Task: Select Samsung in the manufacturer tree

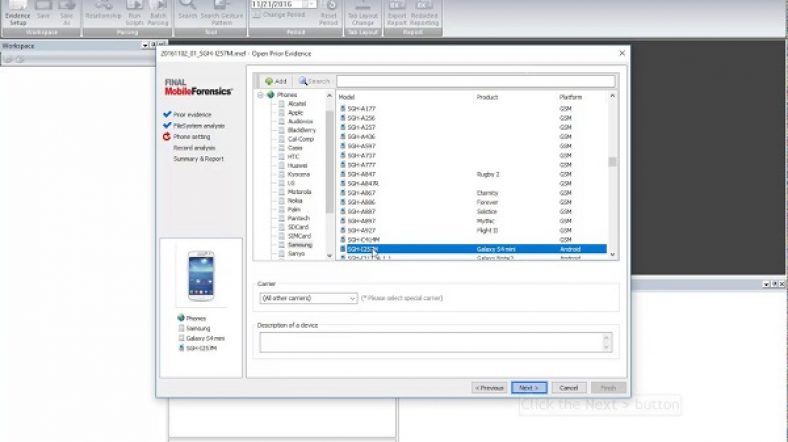Action: pyautogui.click(x=300, y=245)
